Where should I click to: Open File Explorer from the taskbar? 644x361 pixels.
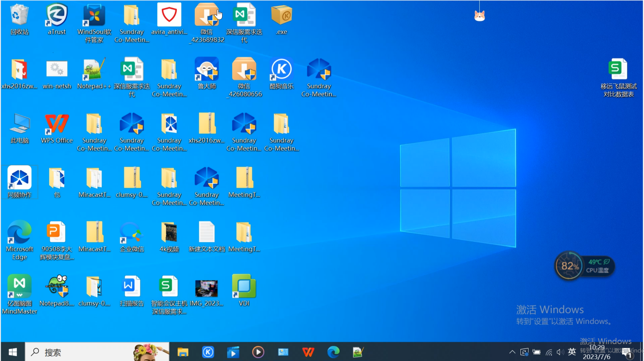coord(183,352)
